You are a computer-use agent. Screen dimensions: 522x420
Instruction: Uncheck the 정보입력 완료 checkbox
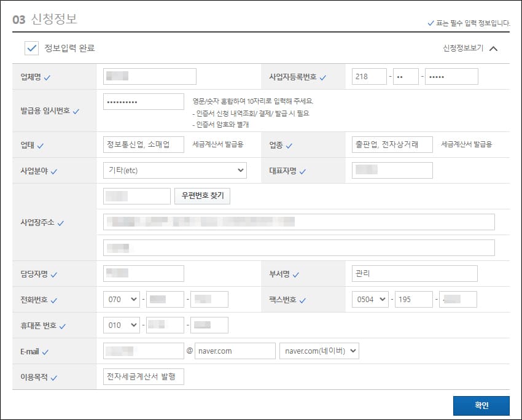(31, 48)
